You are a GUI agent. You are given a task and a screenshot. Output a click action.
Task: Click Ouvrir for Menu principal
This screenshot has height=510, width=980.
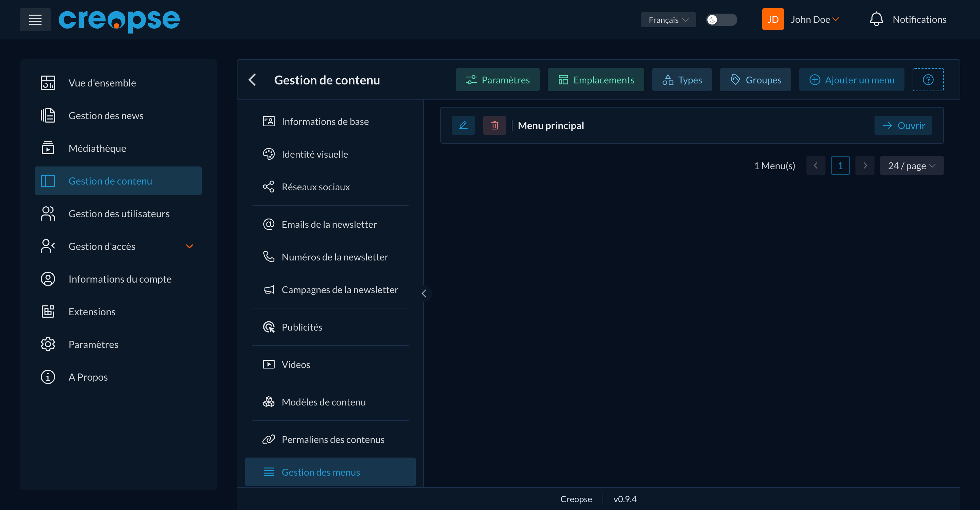click(903, 125)
